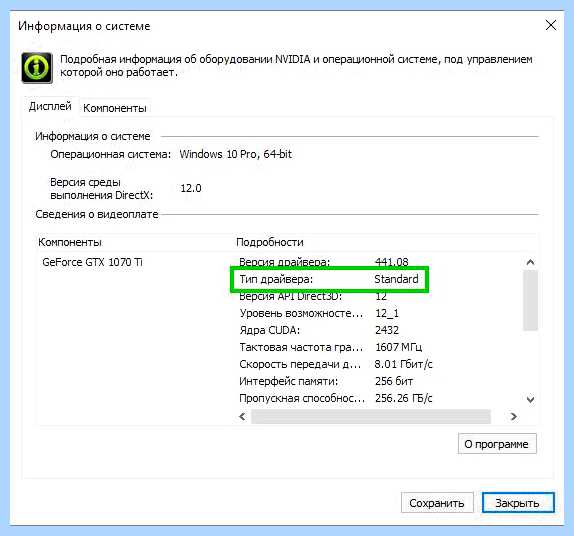Viewport: 574px width, 536px height.
Task: Select the Версия драйвера row
Action: pyautogui.click(x=324, y=262)
